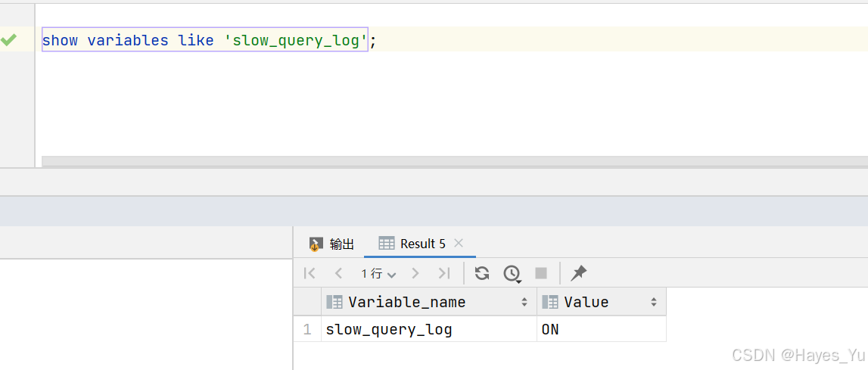Open the auto-refresh clock dropdown

click(x=512, y=273)
